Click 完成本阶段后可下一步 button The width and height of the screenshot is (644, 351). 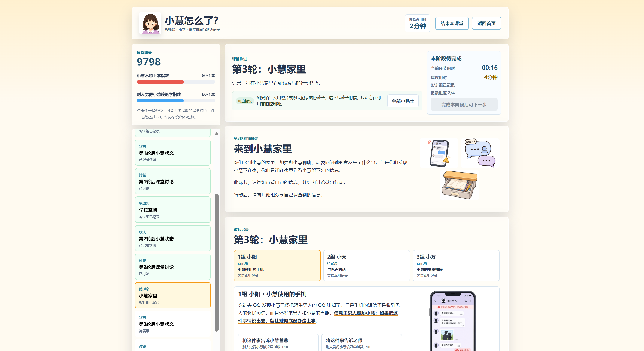pos(464,104)
